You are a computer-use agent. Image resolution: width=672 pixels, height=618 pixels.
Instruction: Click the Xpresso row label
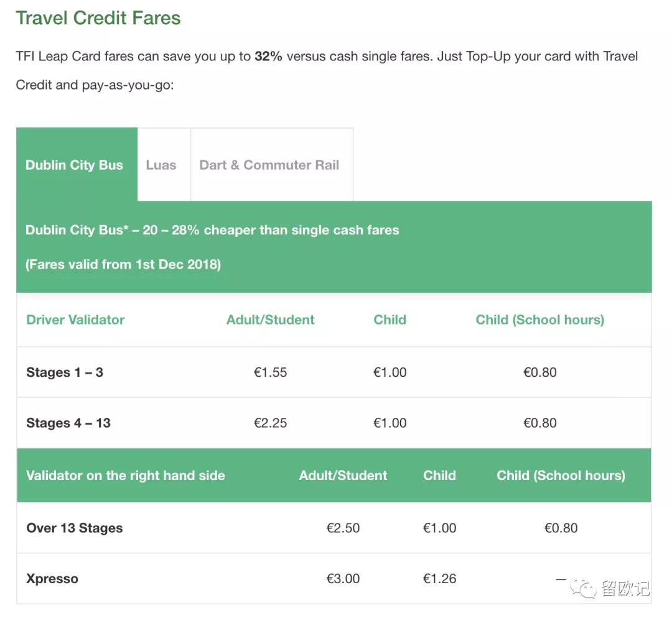pyautogui.click(x=52, y=579)
